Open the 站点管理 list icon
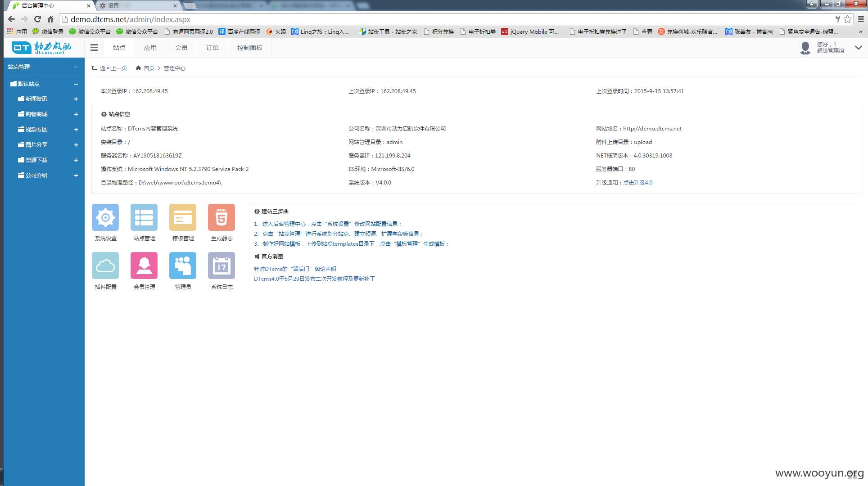Viewport: 868px width, 486px height. pos(144,217)
